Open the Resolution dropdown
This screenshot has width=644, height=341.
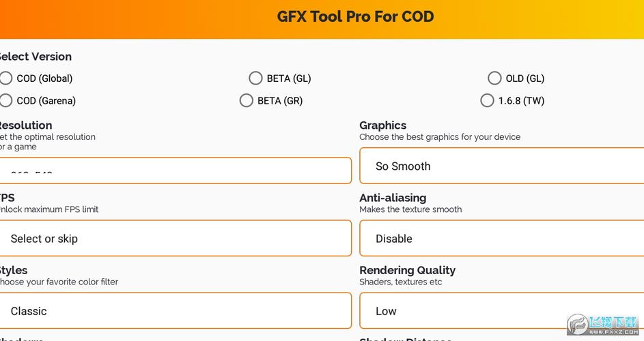click(x=176, y=170)
